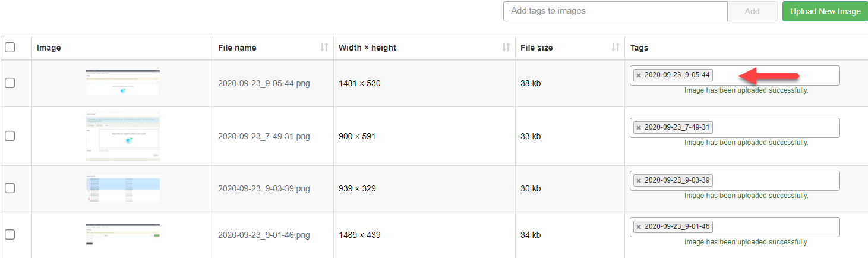This screenshot has width=868, height=258.
Task: Check the box for 2020-09-23_7-49-31.png
Action: pos(10,136)
